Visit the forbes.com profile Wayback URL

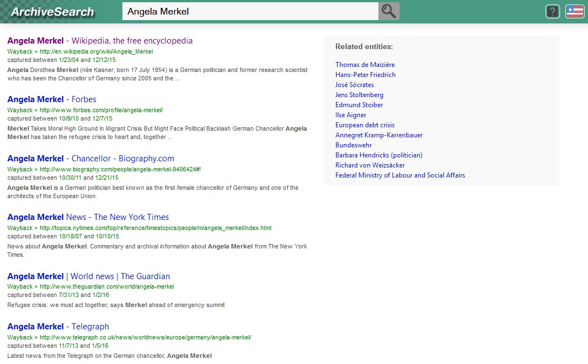tap(101, 111)
